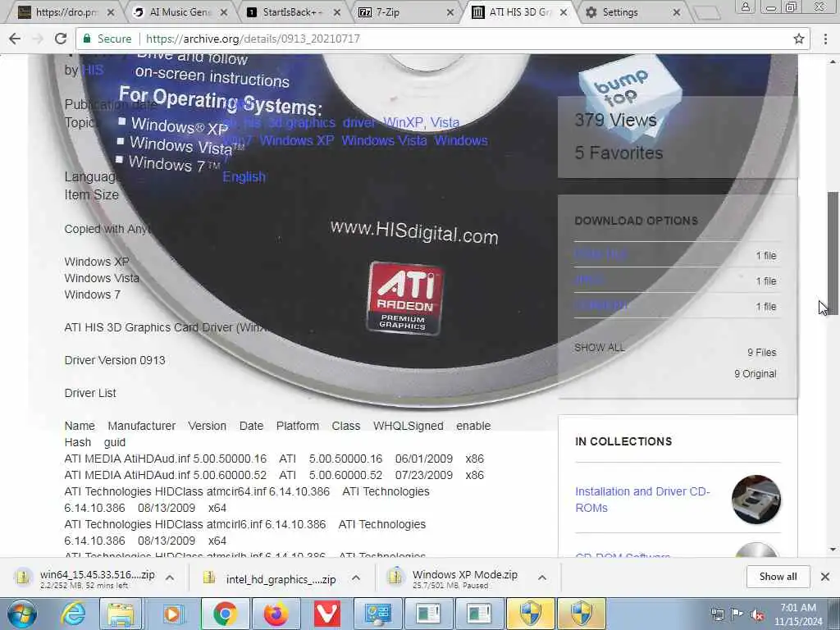Open the win64_15.45.33.516 zip download options arrow

pyautogui.click(x=170, y=578)
